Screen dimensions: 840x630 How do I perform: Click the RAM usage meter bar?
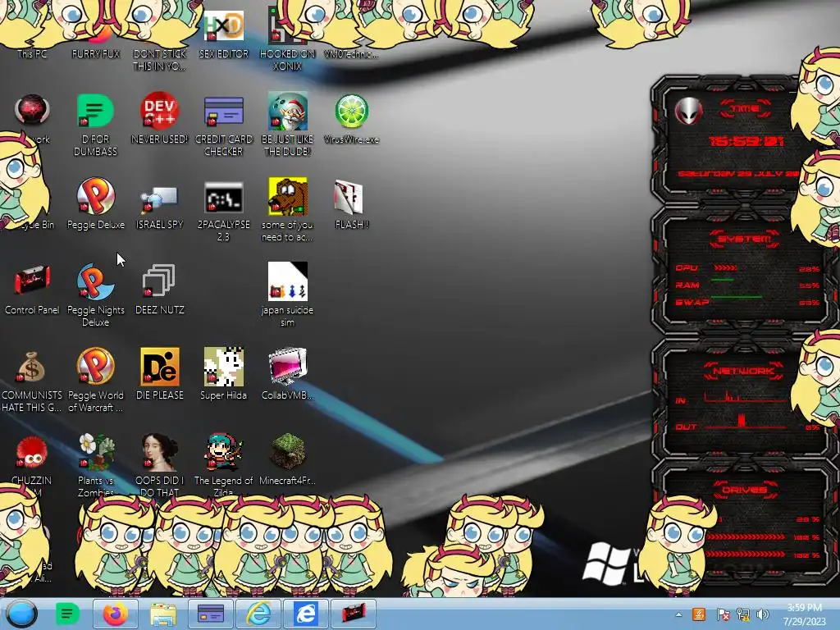(x=724, y=280)
